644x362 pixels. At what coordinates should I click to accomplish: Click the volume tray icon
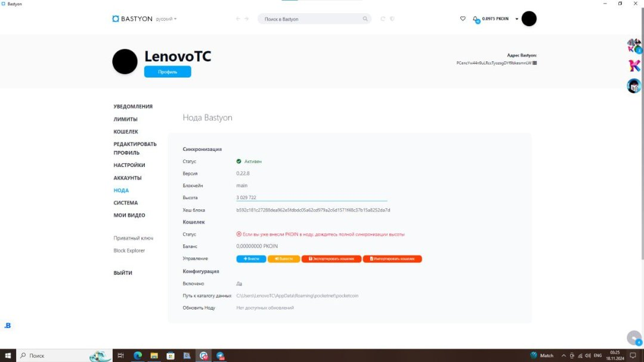pyautogui.click(x=588, y=355)
